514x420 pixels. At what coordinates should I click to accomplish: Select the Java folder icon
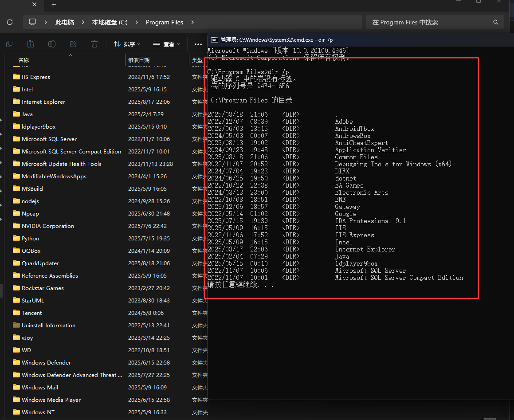click(16, 114)
